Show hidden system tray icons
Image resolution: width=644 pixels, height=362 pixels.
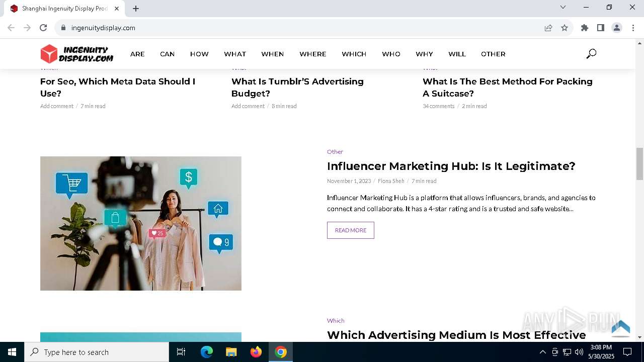[x=542, y=352]
